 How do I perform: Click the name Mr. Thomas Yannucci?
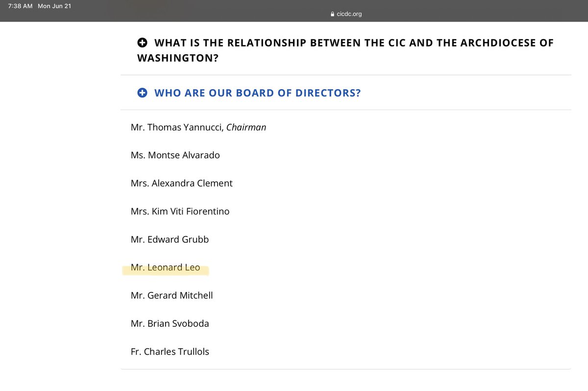(x=177, y=127)
